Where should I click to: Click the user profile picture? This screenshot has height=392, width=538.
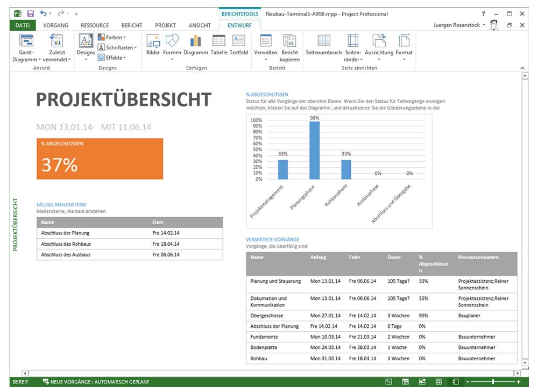tap(494, 25)
